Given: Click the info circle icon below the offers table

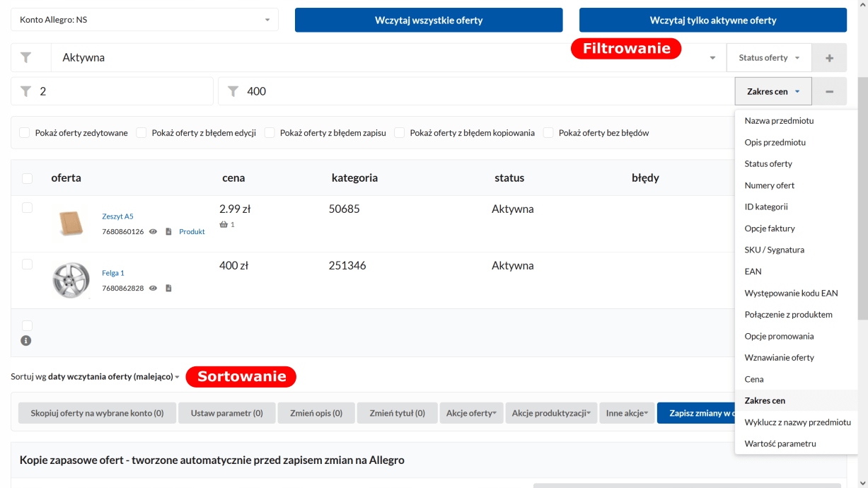Looking at the screenshot, I should 26,340.
